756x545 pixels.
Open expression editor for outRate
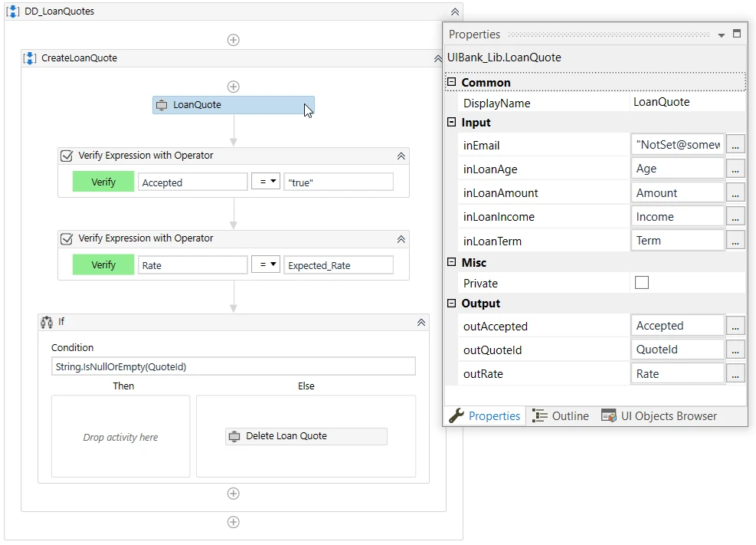pyautogui.click(x=735, y=374)
